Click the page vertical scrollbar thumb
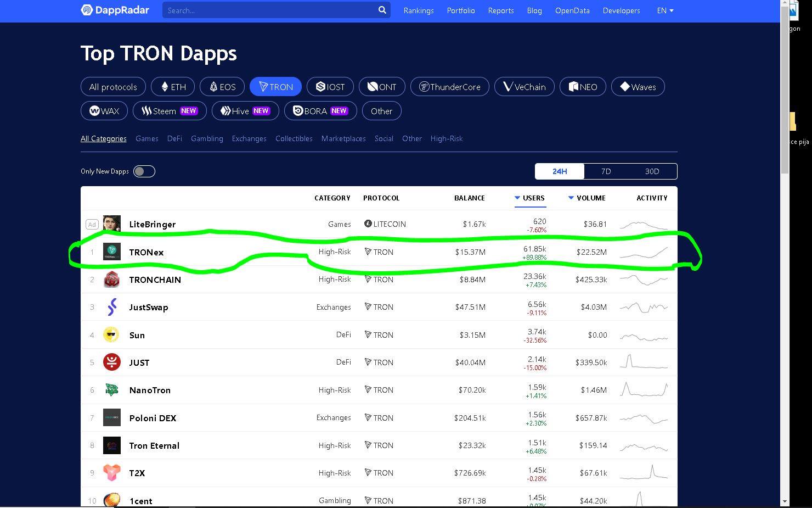This screenshot has width=812, height=508. [x=785, y=91]
